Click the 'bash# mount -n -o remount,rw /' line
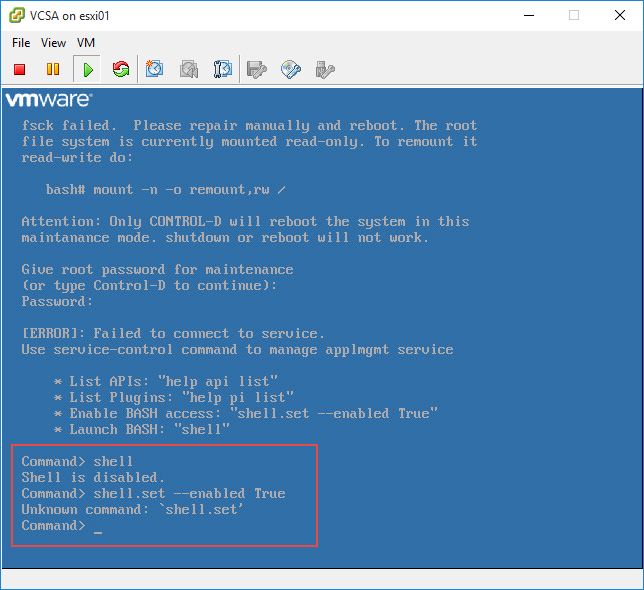Screen dimensions: 644x590 pyautogui.click(x=166, y=190)
